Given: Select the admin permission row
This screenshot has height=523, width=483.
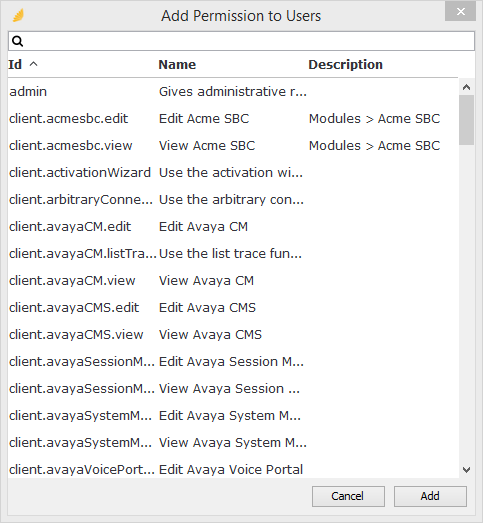Looking at the screenshot, I should point(233,91).
